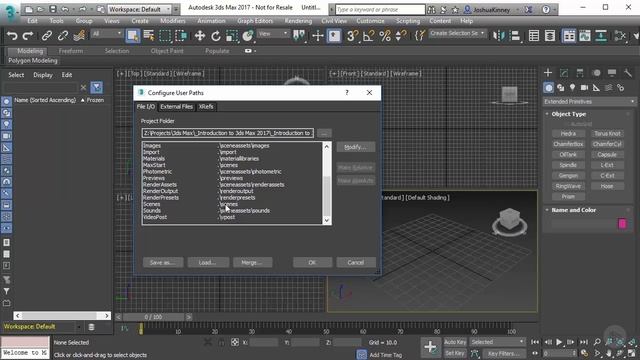The width and height of the screenshot is (640, 360).
Task: Activate Select and Scale tool
Action: click(232, 36)
